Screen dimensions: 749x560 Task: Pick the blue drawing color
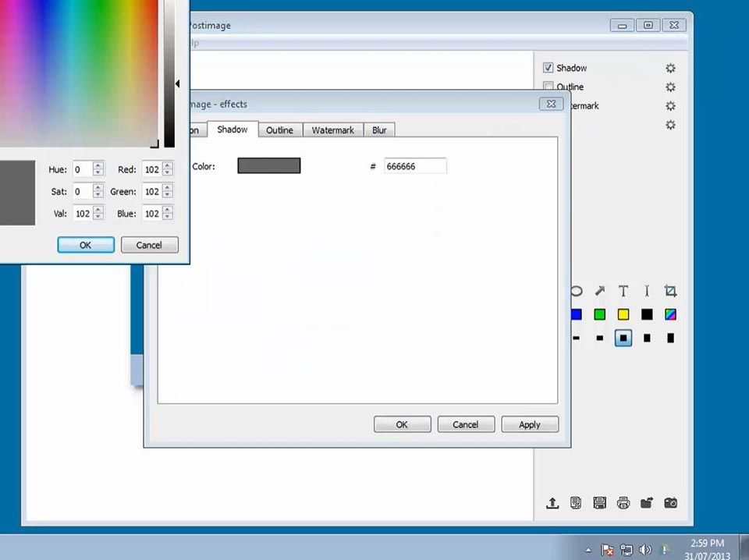[577, 314]
